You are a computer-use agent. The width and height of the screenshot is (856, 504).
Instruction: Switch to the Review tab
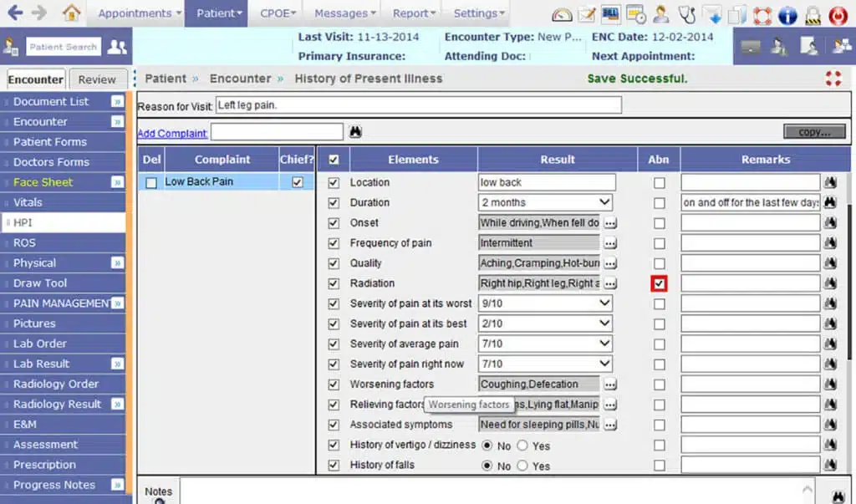pyautogui.click(x=98, y=79)
